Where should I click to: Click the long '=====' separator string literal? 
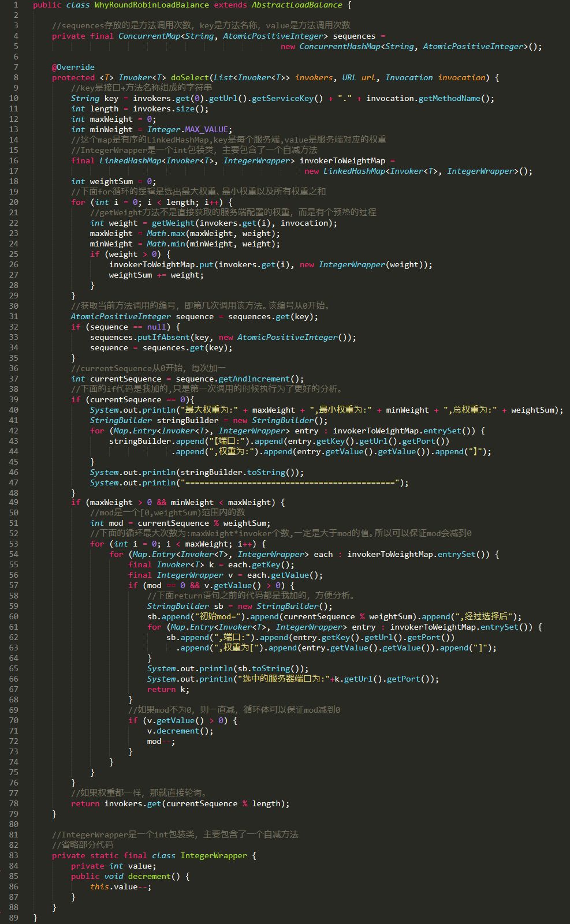[290, 483]
